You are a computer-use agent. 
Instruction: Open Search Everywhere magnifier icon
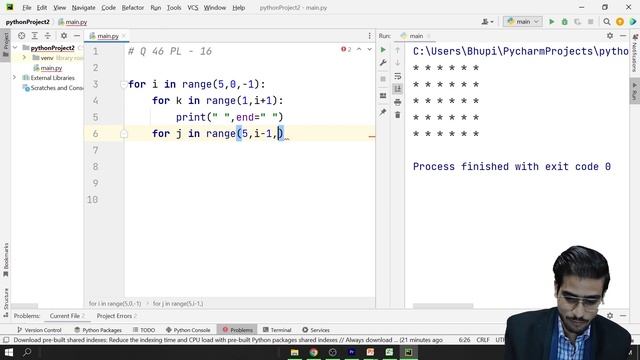[x=607, y=22]
